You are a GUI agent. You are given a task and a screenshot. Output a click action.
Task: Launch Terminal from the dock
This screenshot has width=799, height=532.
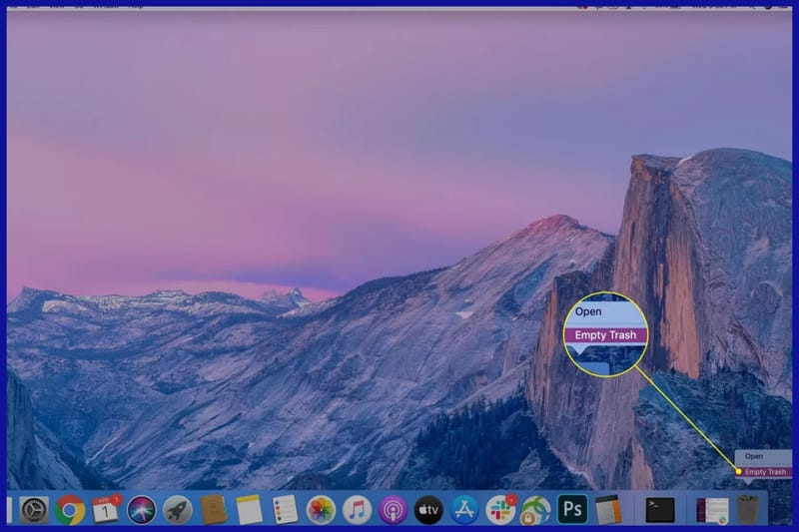point(659,510)
